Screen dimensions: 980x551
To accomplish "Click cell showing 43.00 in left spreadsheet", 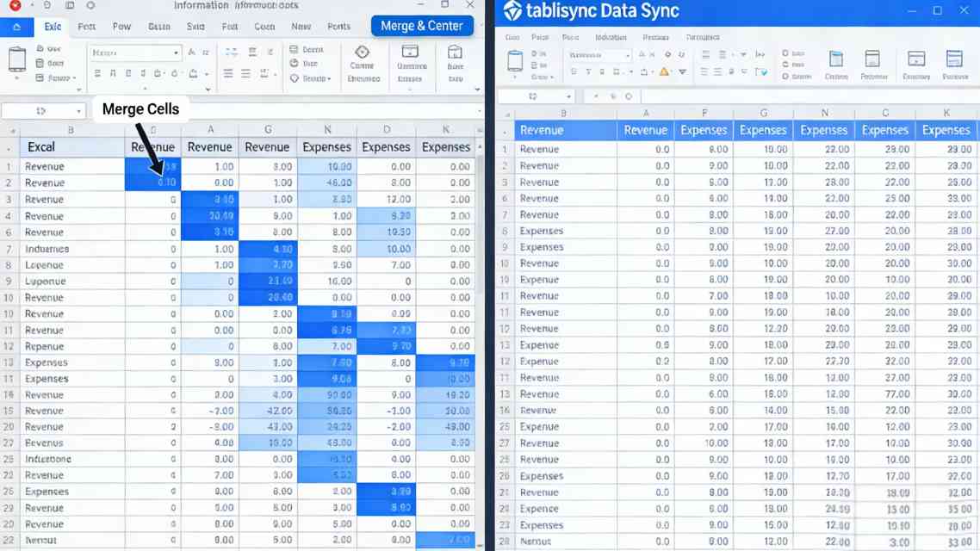I will click(x=268, y=427).
